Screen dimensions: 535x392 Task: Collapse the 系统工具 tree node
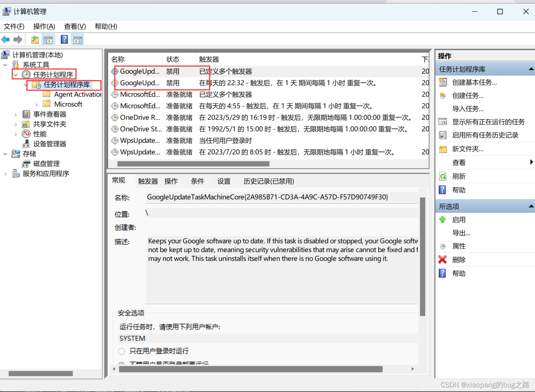[x=5, y=65]
